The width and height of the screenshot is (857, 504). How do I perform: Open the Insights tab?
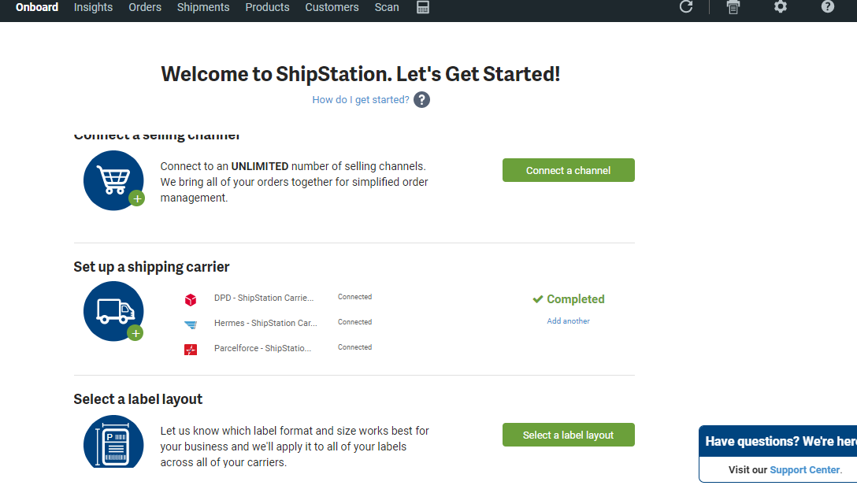point(94,7)
